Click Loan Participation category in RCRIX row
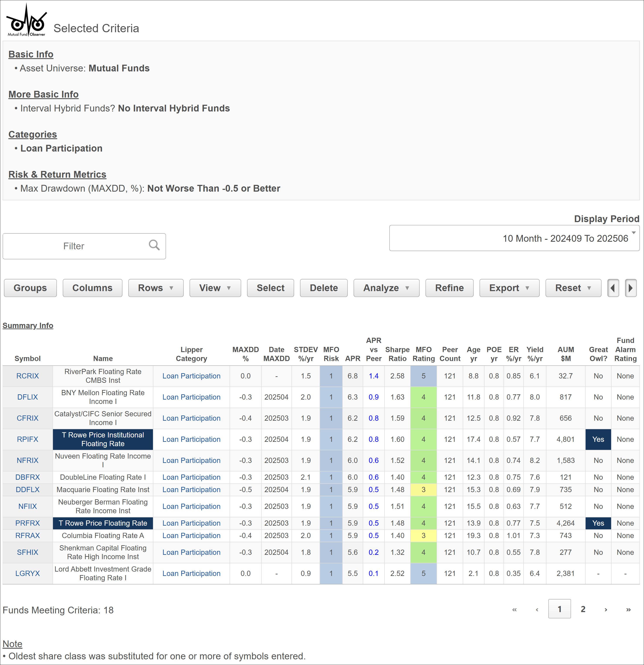 coord(192,376)
